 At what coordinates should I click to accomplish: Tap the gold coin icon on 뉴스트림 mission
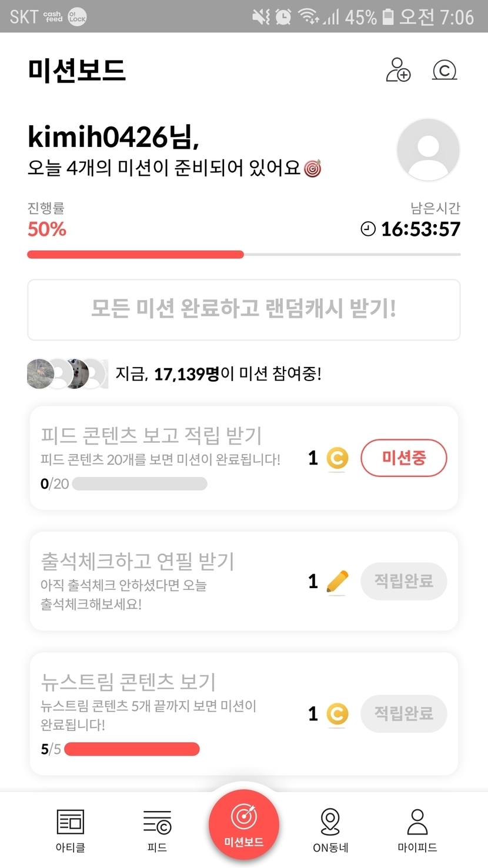[337, 714]
